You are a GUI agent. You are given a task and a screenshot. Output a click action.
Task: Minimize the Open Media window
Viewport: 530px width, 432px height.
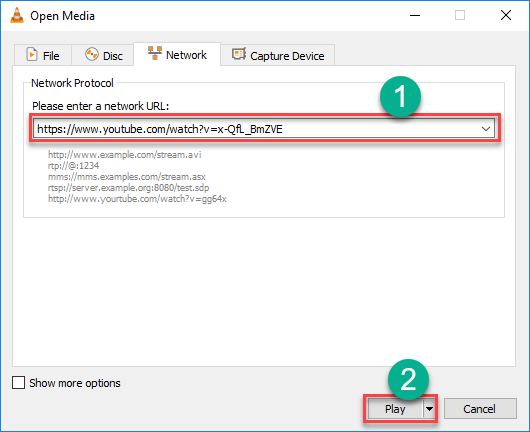coord(415,16)
